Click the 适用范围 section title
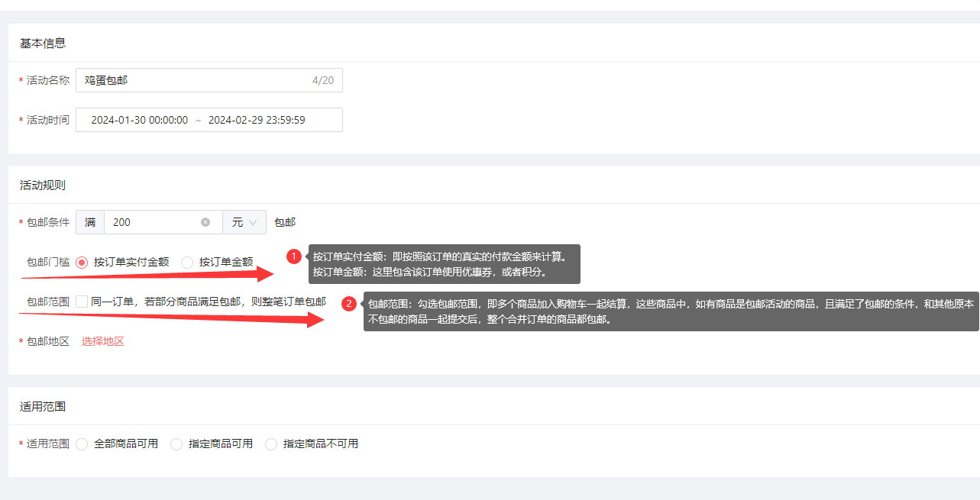Viewport: 980px width, 500px height. (x=43, y=406)
